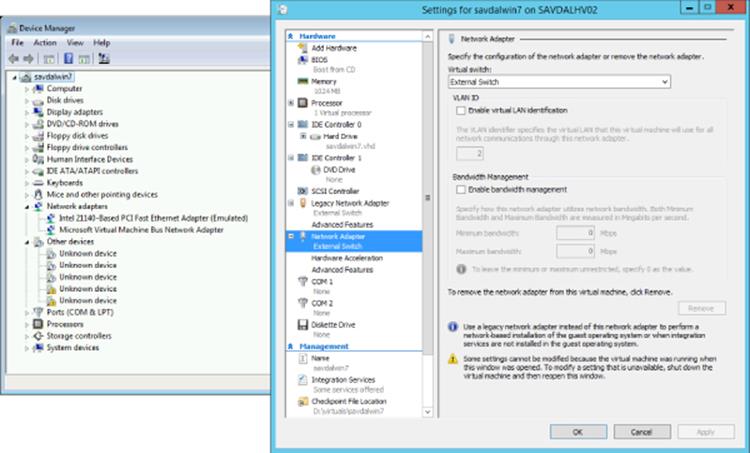Click the Keyboards icon in Device Manager
The height and width of the screenshot is (453, 750).
[x=38, y=183]
